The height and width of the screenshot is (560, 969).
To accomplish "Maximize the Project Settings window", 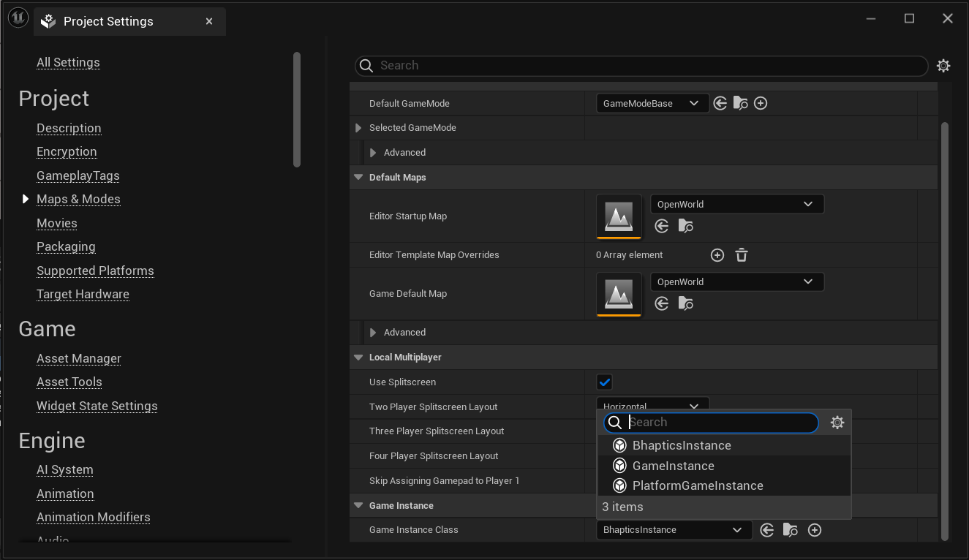I will [909, 19].
